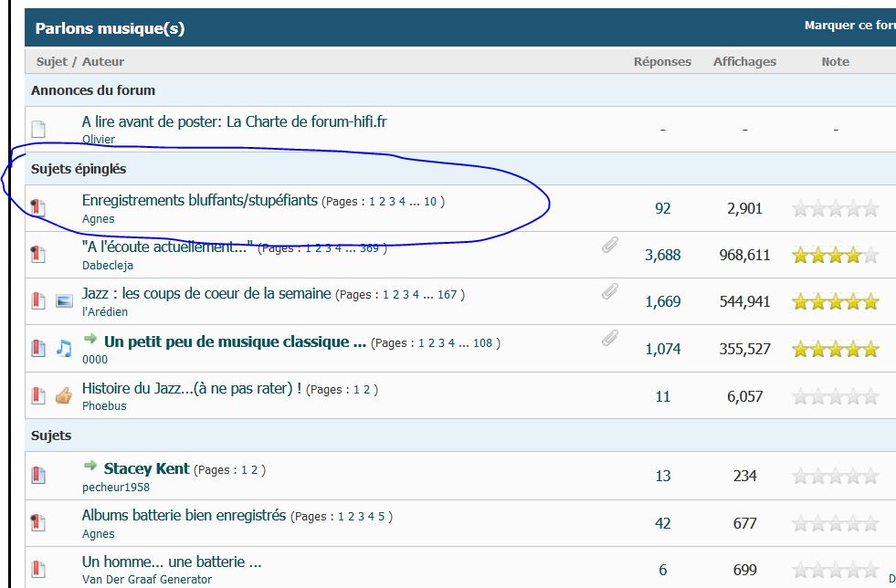Click the thumbs-up icon beside Histoire du Jazz

(x=64, y=395)
